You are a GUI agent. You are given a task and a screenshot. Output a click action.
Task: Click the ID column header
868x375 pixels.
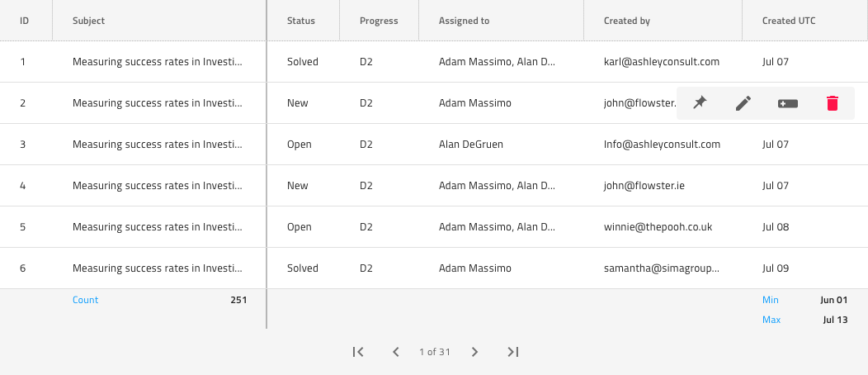point(25,21)
